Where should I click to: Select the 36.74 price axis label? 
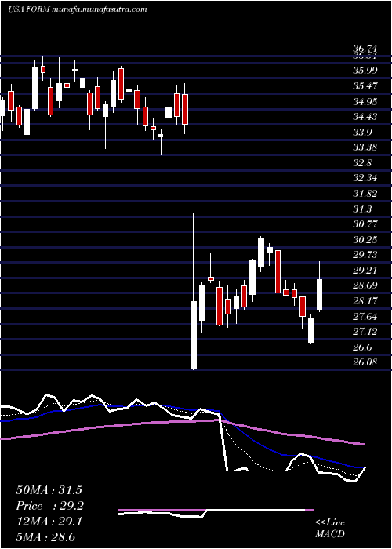coord(365,49)
